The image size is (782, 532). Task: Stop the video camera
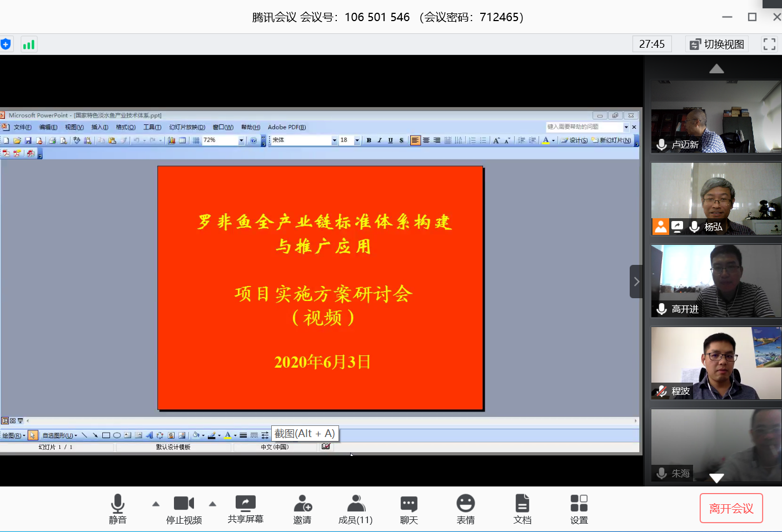point(184,509)
